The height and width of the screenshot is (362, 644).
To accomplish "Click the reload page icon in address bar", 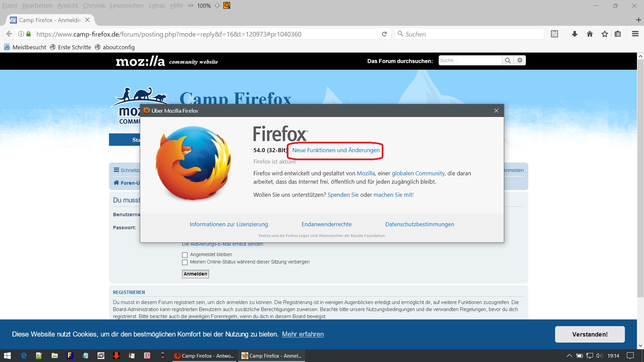I will [384, 34].
